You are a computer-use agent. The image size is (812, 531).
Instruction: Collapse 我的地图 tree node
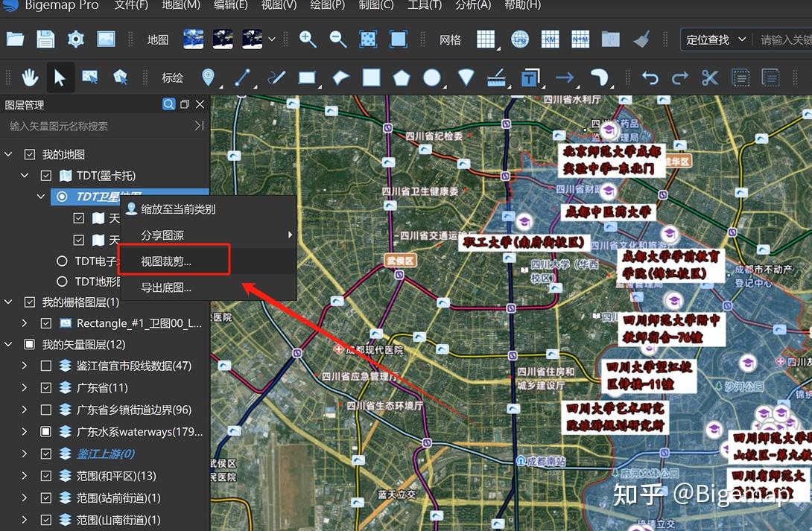click(x=8, y=154)
